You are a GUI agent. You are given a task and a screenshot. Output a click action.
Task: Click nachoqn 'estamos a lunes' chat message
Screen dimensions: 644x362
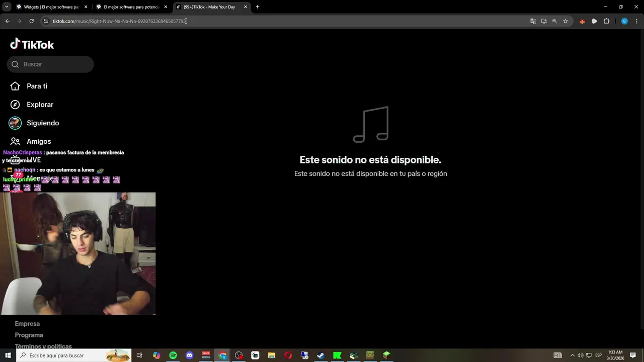[54, 170]
